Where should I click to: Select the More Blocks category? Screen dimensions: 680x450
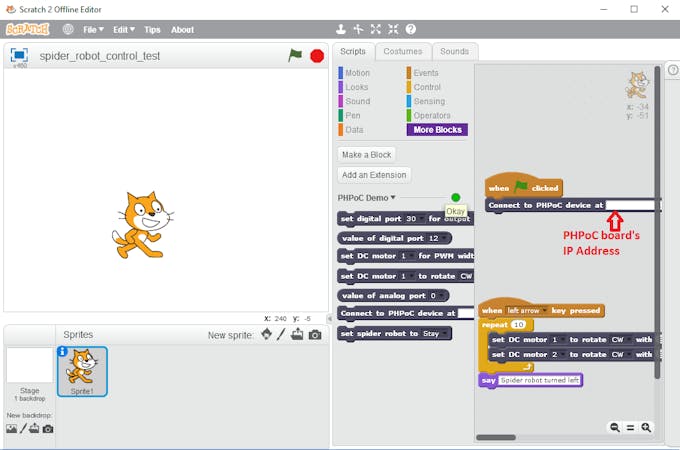437,130
